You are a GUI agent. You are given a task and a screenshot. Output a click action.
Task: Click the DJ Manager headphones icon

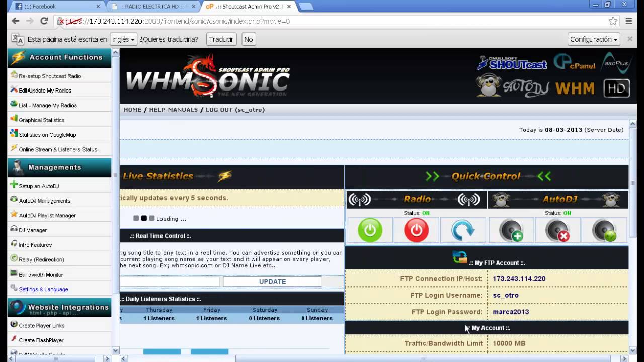(14, 229)
